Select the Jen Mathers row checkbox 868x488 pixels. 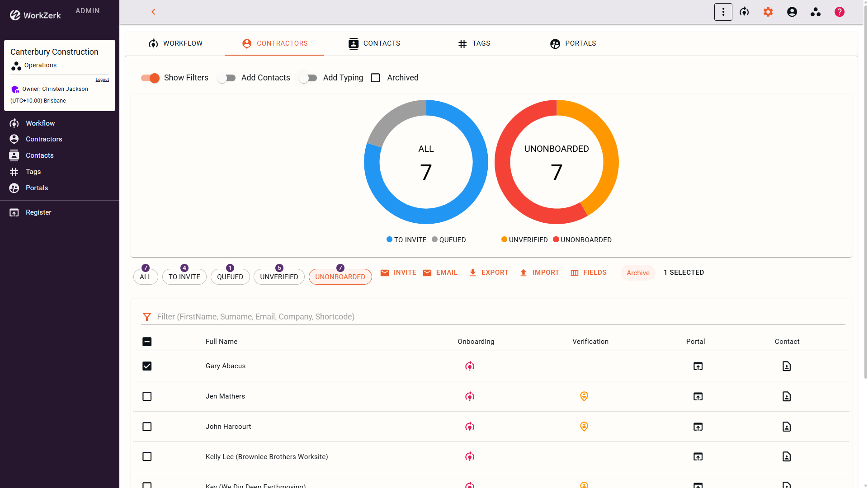[x=147, y=396]
